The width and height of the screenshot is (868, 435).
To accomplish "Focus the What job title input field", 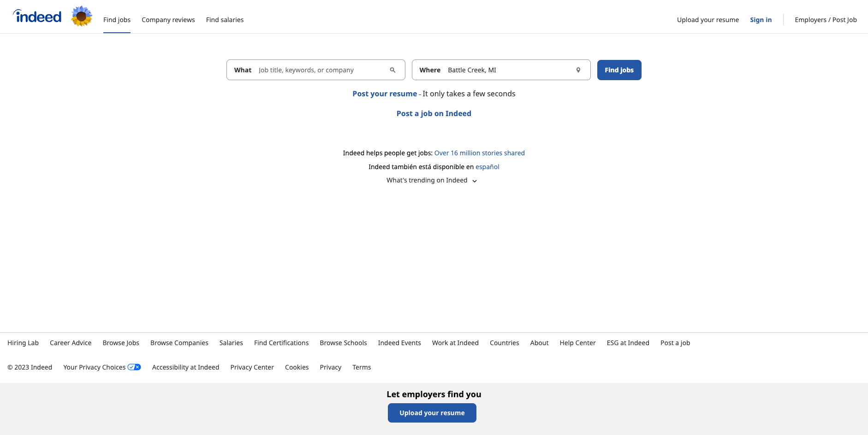I will coord(321,70).
